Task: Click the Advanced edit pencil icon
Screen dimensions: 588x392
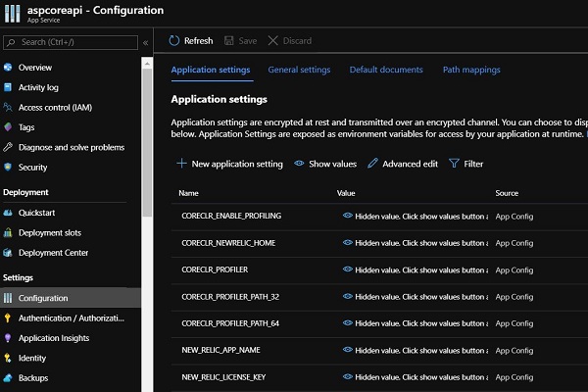Action: (x=372, y=164)
